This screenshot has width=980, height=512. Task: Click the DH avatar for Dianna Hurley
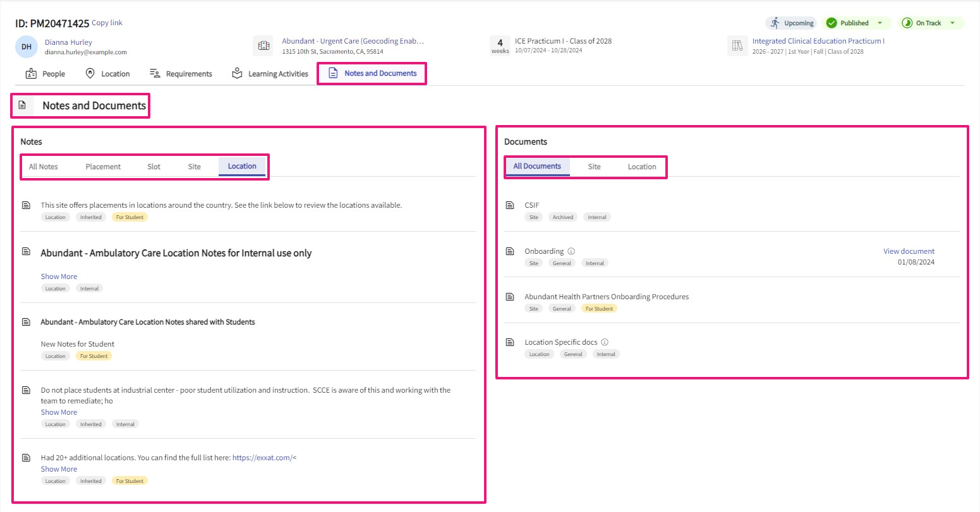[27, 47]
